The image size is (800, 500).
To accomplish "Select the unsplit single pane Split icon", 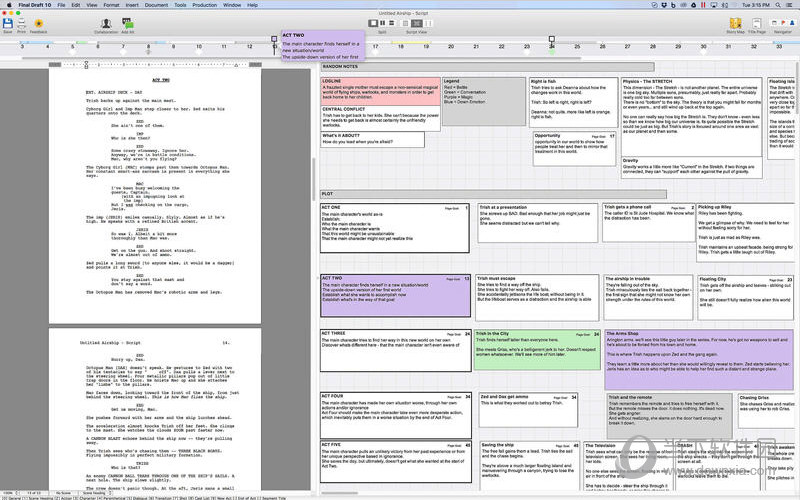I will click(x=373, y=23).
